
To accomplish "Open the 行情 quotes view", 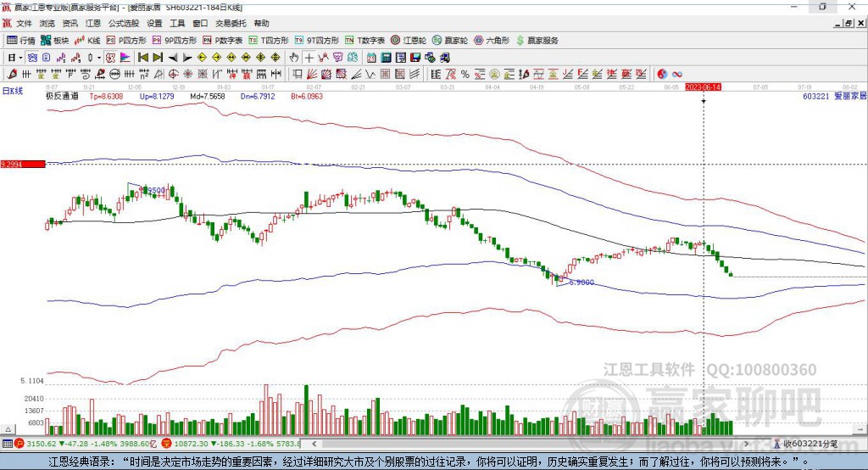I will point(21,41).
